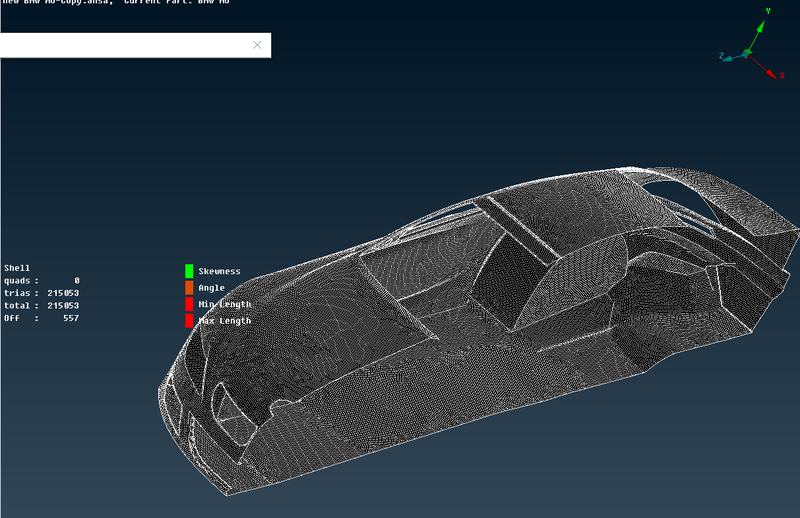This screenshot has width=800, height=518.
Task: Click the trias count 215053
Action: [63, 293]
